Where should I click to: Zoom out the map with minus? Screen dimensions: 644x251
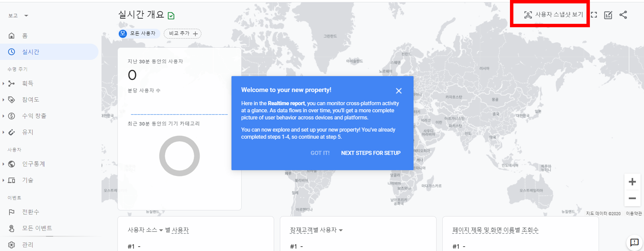pos(632,198)
